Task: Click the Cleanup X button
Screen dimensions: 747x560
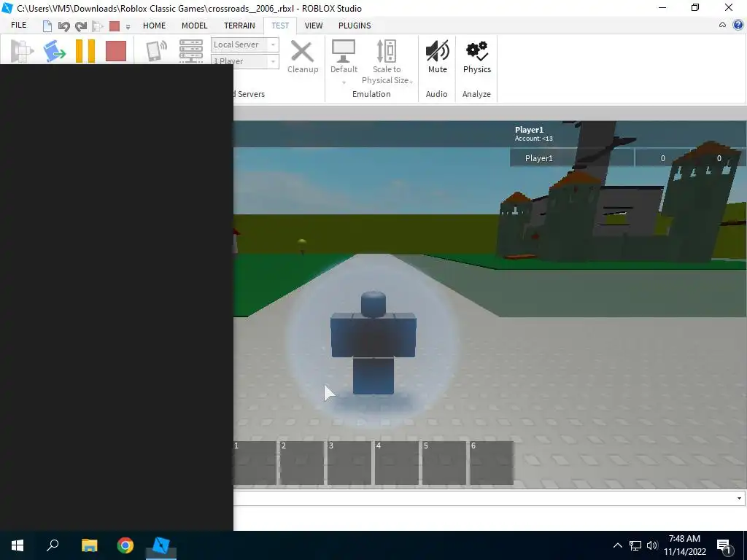Action: pyautogui.click(x=303, y=57)
